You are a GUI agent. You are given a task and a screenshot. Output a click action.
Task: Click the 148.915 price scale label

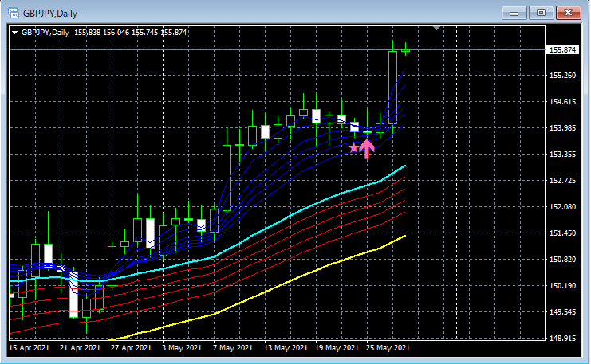pyautogui.click(x=562, y=338)
